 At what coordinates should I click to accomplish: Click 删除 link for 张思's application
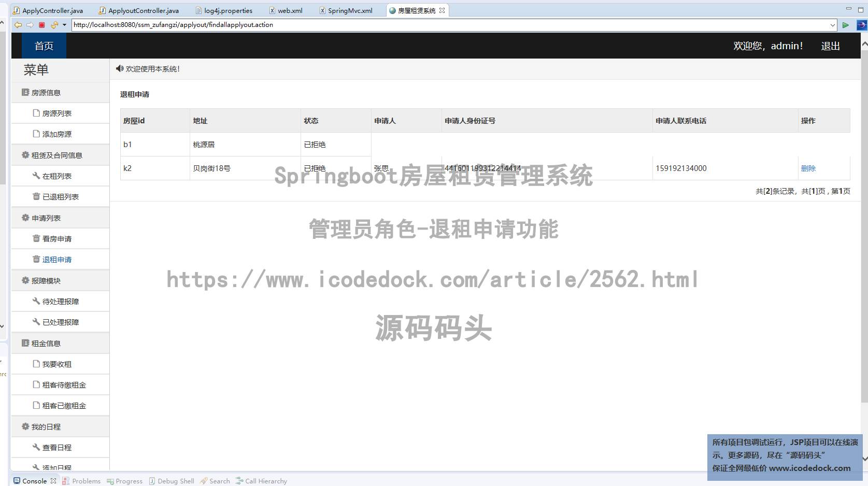click(x=808, y=168)
